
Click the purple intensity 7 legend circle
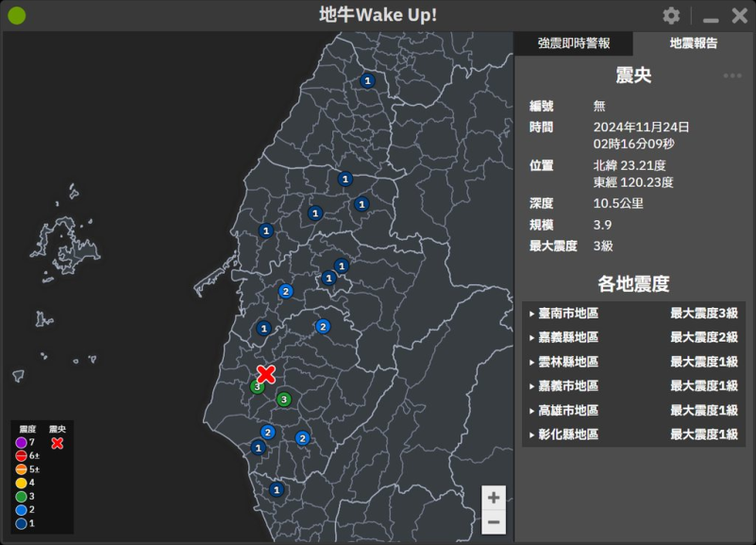point(21,442)
